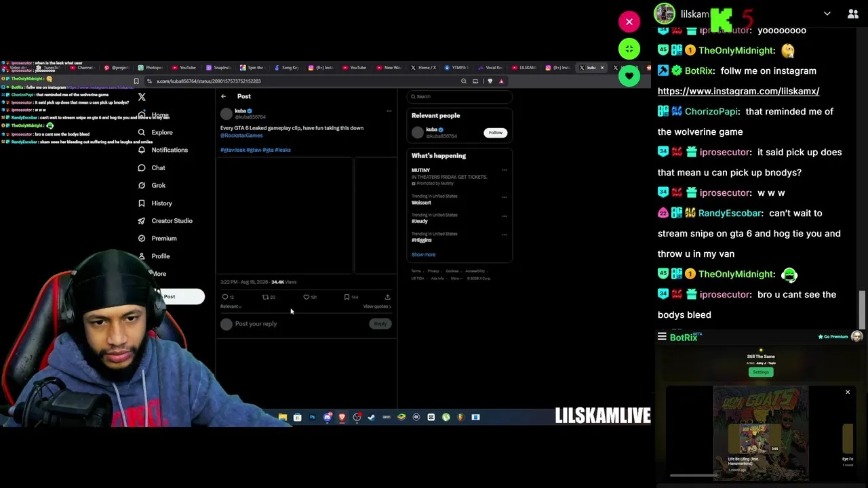Image resolution: width=868 pixels, height=488 pixels.
Task: Click the X logo in the sidebar
Action: pyautogui.click(x=142, y=97)
